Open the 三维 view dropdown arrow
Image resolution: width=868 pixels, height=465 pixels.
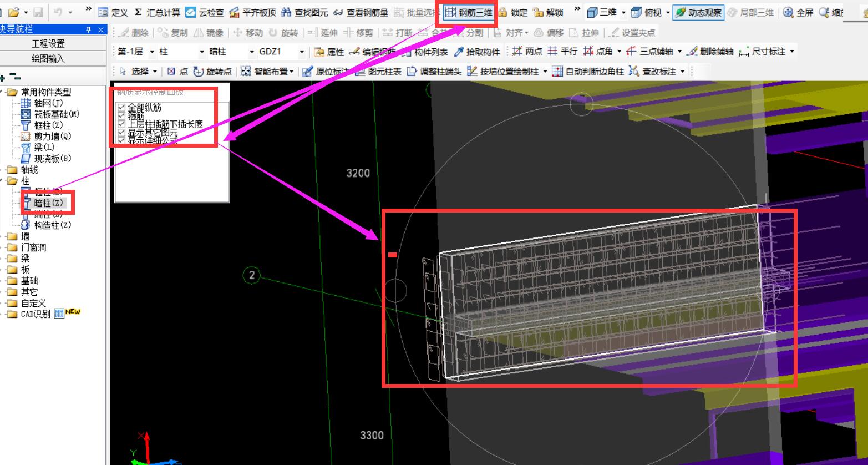pyautogui.click(x=623, y=12)
